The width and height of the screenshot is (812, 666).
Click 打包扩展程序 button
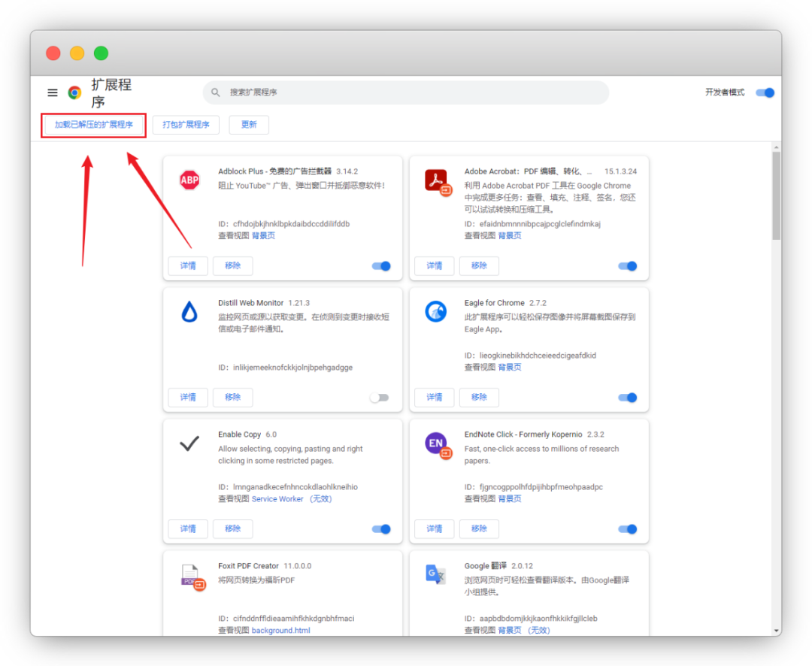[186, 125]
